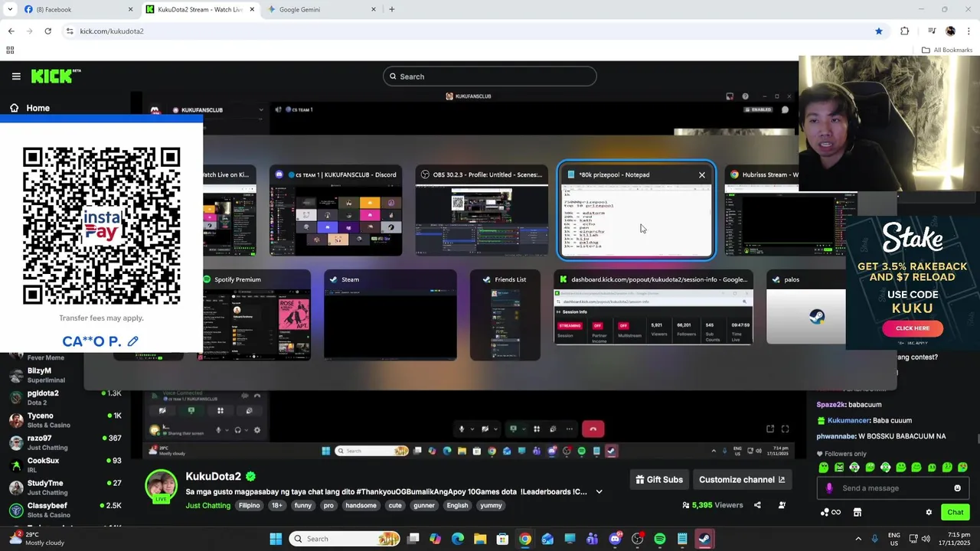
Task: Click the English tag
Action: click(457, 505)
